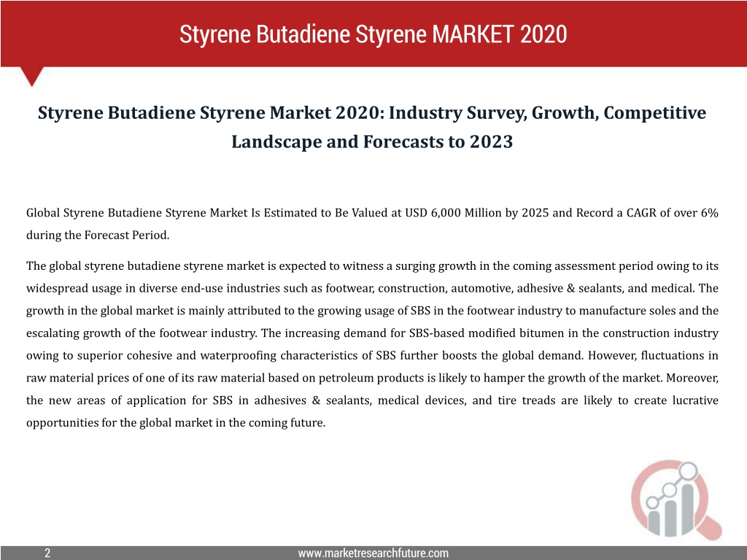Click the www.marketresearchfuture.com footer link
The height and width of the screenshot is (560, 747).
tap(373, 553)
